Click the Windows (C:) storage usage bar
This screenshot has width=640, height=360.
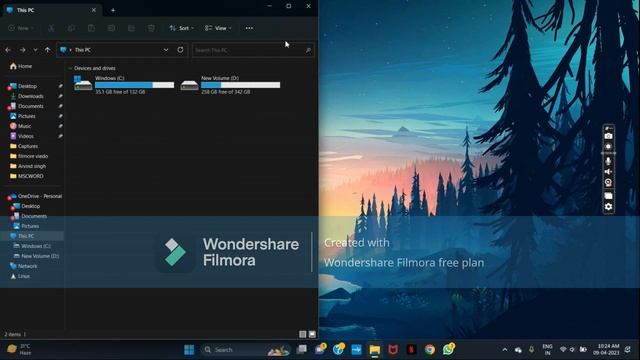coord(134,85)
